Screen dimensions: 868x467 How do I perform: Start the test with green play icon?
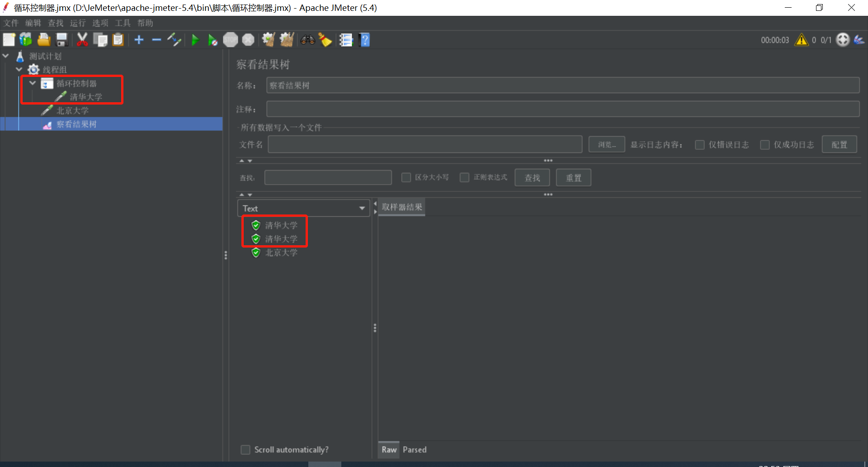[x=195, y=40]
